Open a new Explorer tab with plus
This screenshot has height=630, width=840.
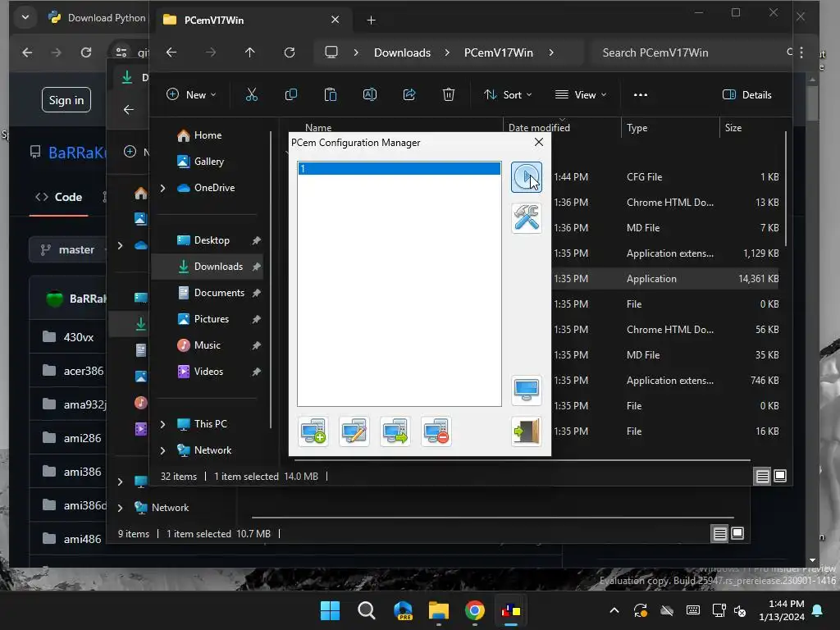pos(372,21)
